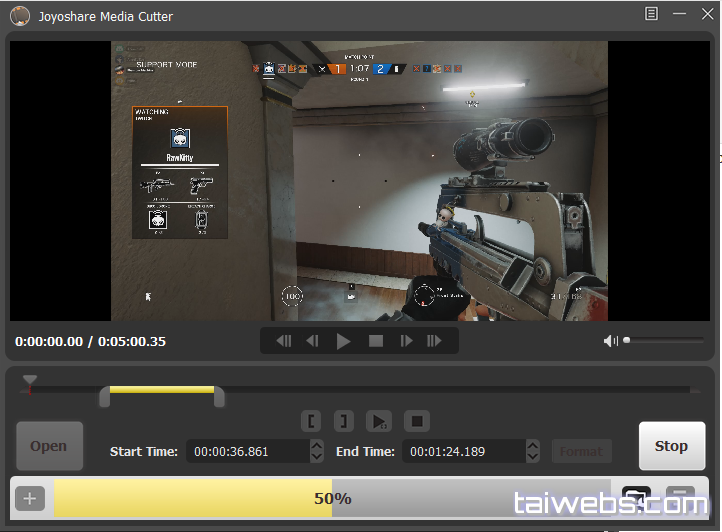The height and width of the screenshot is (532, 722).
Task: Preview the selected segment
Action: [x=379, y=421]
